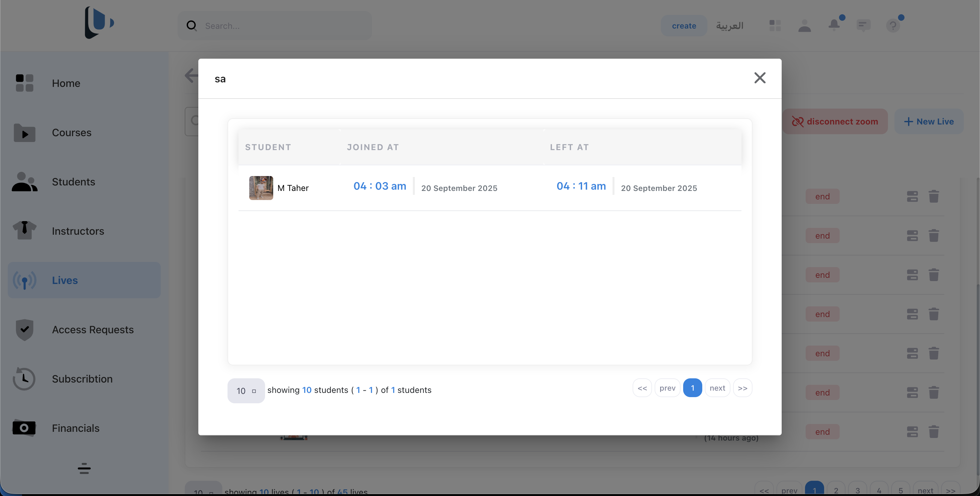
Task: Click the first end button in lives list
Action: pyautogui.click(x=822, y=196)
